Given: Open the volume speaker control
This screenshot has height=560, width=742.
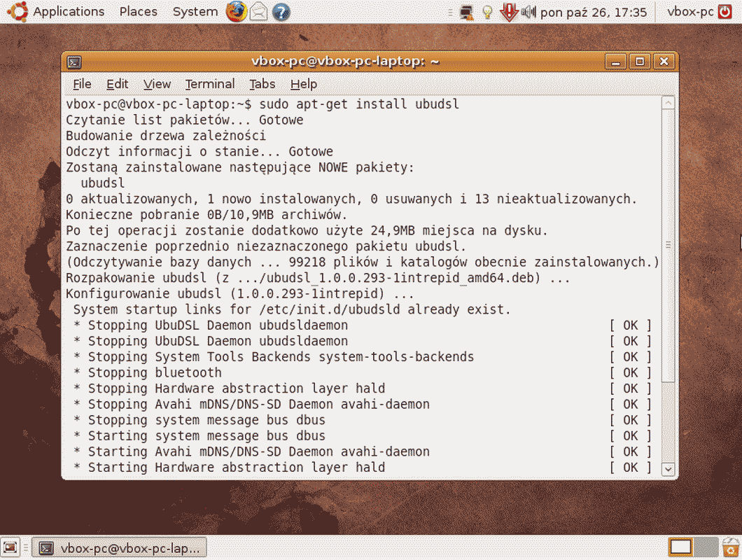Looking at the screenshot, I should coord(528,12).
